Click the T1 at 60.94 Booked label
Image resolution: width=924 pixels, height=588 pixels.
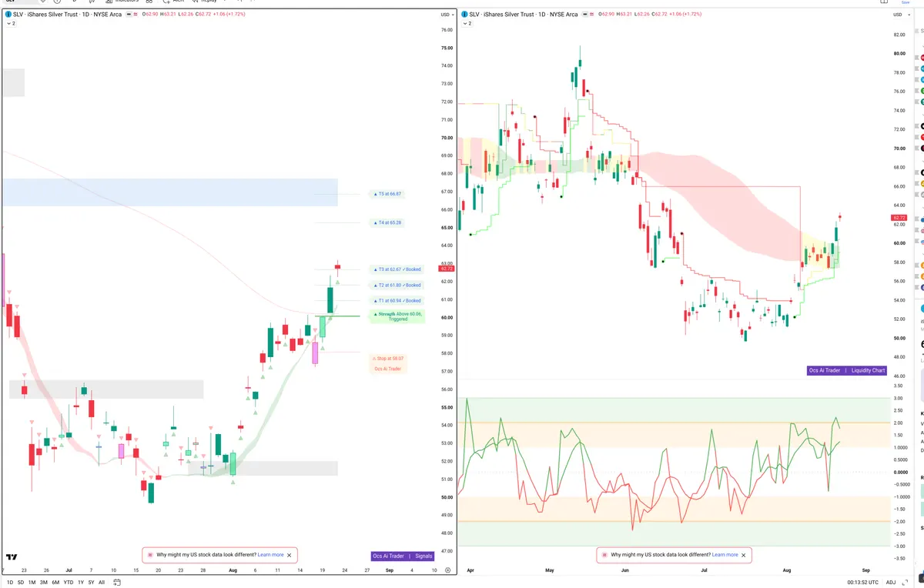397,300
